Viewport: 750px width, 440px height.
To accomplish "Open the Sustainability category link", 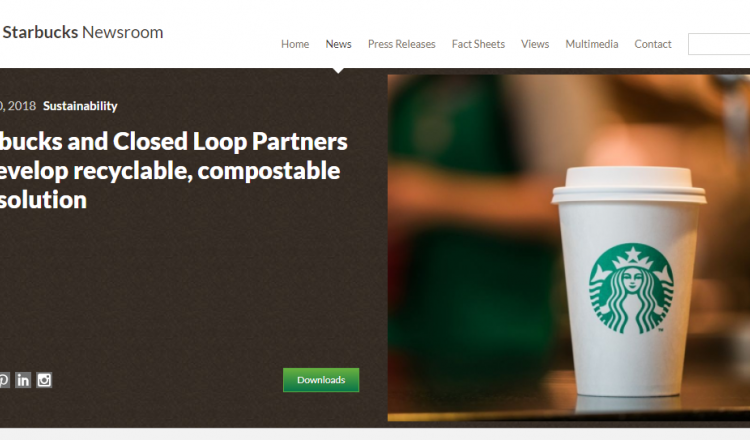I will pyautogui.click(x=80, y=106).
